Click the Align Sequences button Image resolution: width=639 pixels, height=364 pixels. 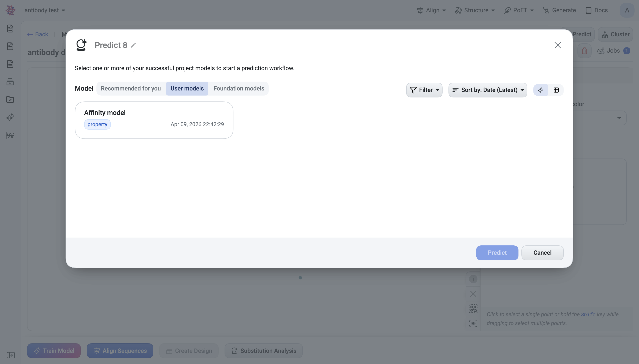point(120,351)
